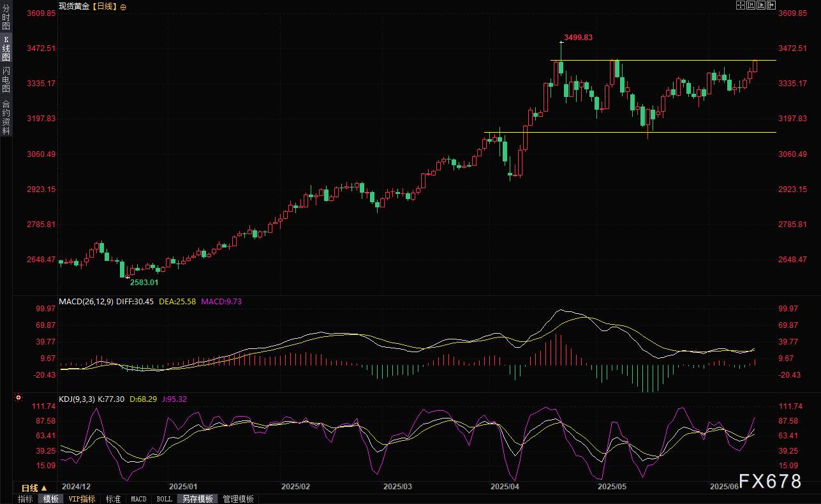Click the crosshair cursor icon at top right
Image resolution: width=821 pixels, height=504 pixels.
coord(741,5)
